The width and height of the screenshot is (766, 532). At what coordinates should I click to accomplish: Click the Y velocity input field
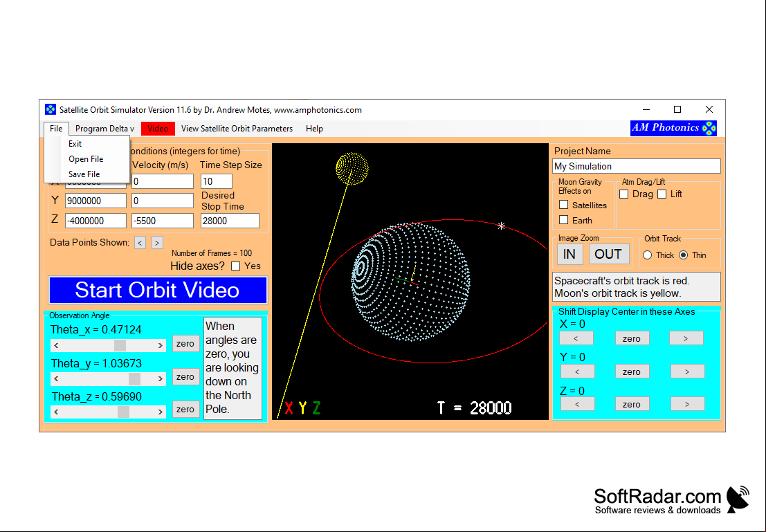coord(163,201)
